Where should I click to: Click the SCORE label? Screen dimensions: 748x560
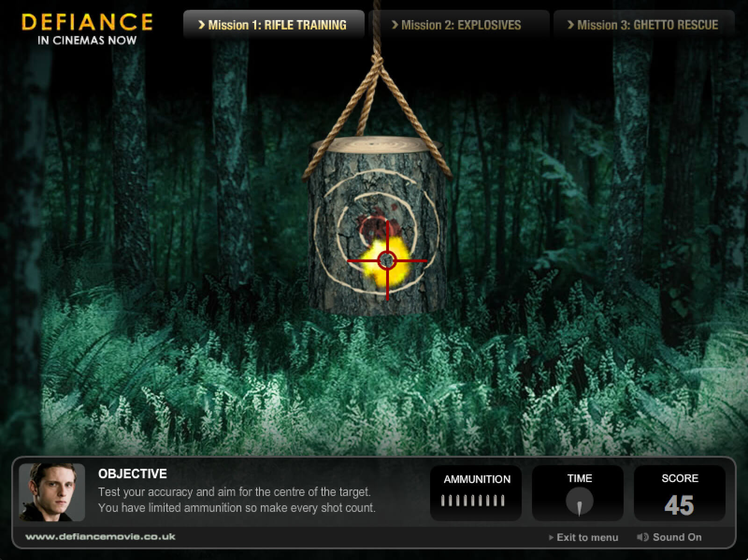[680, 478]
